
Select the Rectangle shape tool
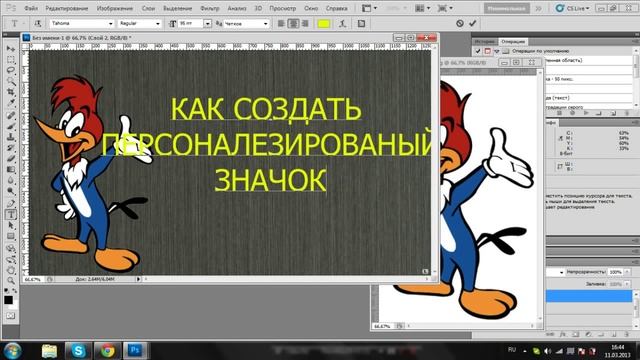click(x=11, y=237)
